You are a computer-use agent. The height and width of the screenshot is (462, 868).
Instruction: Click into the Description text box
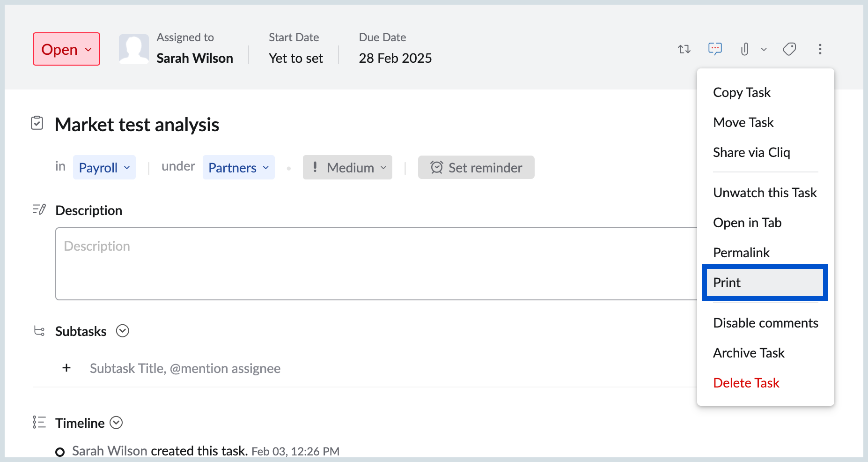point(375,264)
